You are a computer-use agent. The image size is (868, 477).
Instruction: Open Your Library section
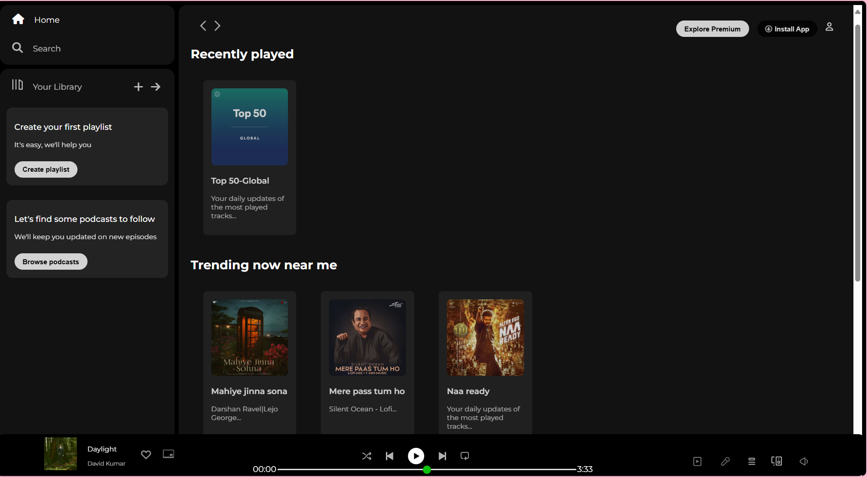click(x=57, y=87)
